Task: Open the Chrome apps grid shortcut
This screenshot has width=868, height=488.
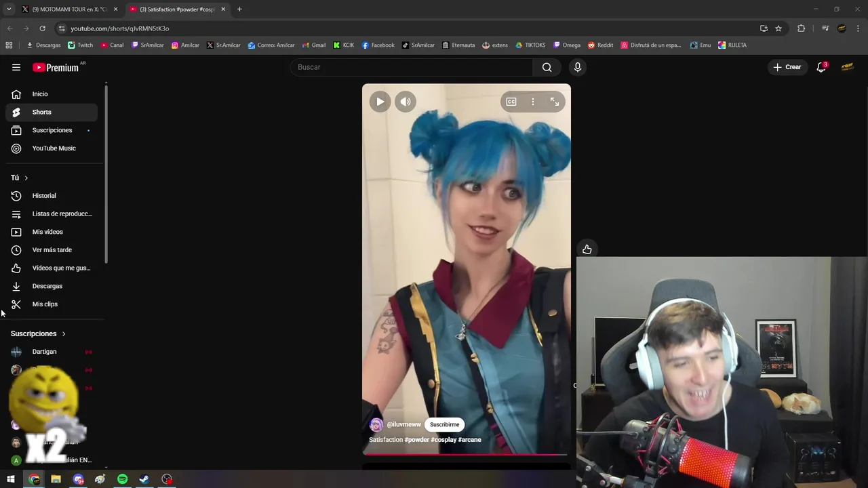Action: 9,45
